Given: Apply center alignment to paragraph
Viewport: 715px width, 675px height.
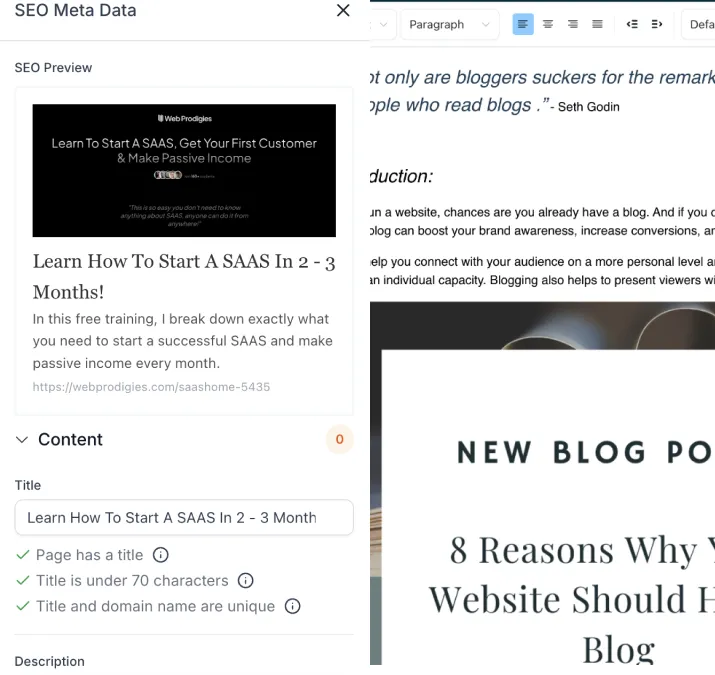Looking at the screenshot, I should click(x=548, y=24).
